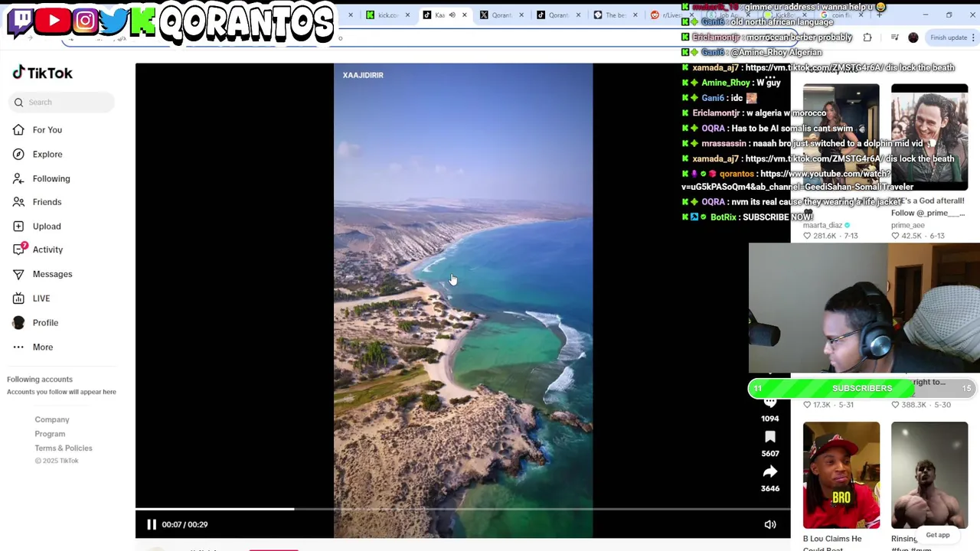
Task: Open the maarta_diaz video thumbnail
Action: point(841,137)
